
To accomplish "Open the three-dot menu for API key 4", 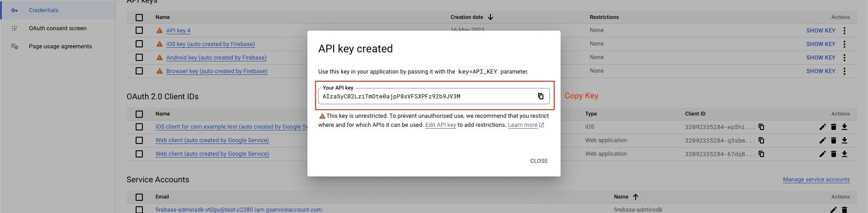I will click(x=844, y=31).
